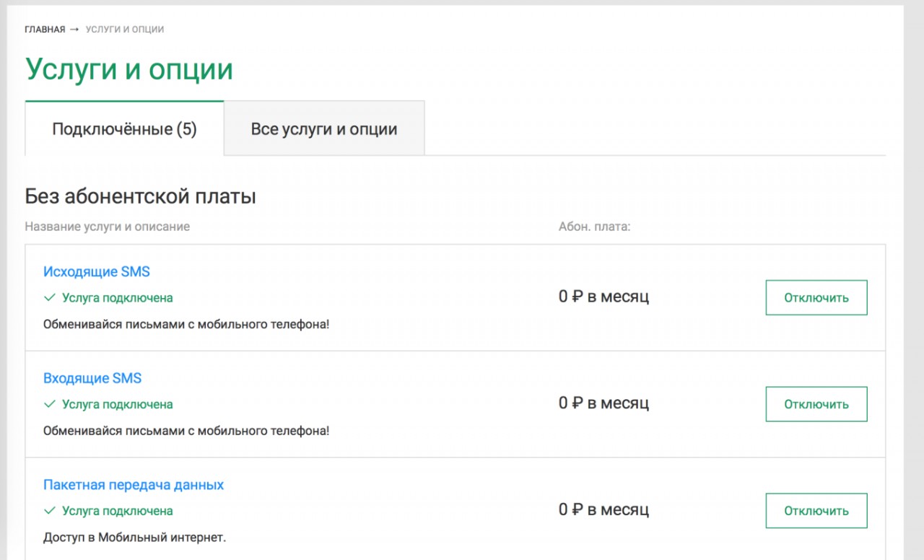This screenshot has height=560, width=924.
Task: Click checkmark icon in Входящие SMS row
Action: point(50,404)
